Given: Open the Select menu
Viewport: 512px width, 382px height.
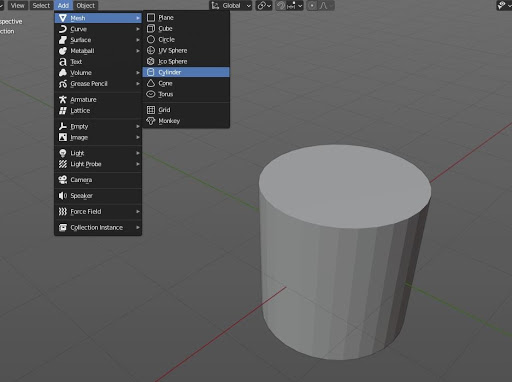Looking at the screenshot, I should click(41, 5).
